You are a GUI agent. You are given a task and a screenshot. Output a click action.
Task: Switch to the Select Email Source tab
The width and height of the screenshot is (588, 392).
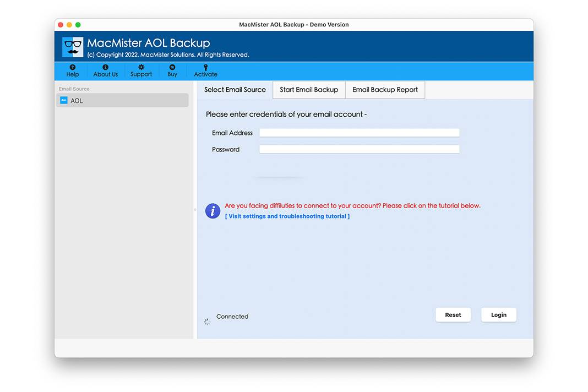tap(235, 90)
